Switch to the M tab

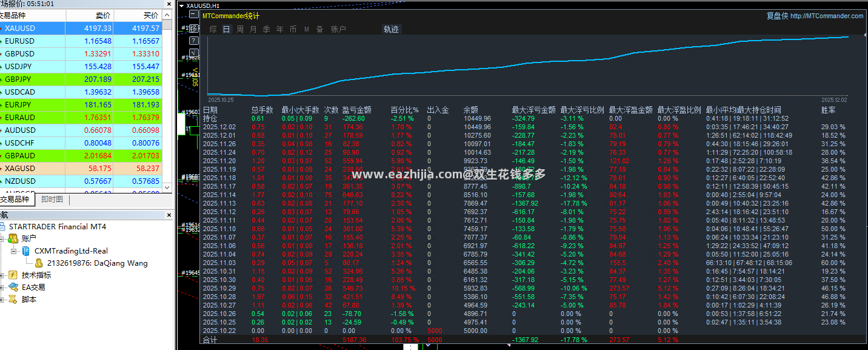307,29
